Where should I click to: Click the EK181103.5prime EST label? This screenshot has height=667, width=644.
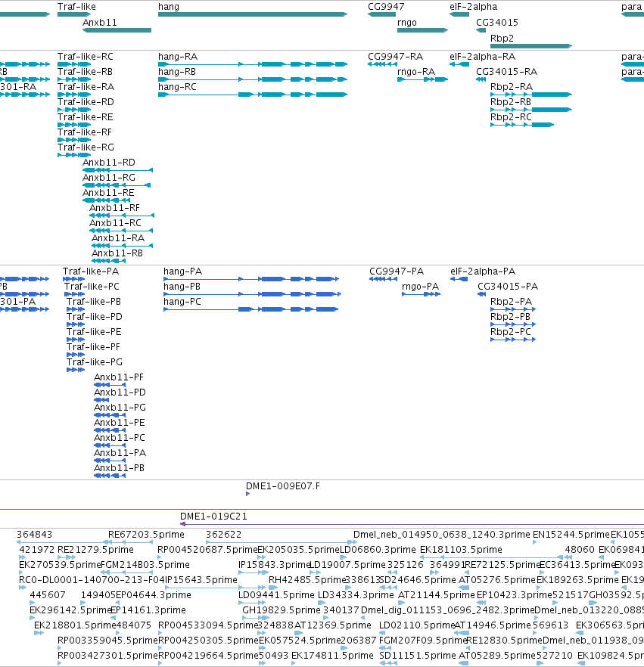tap(461, 550)
